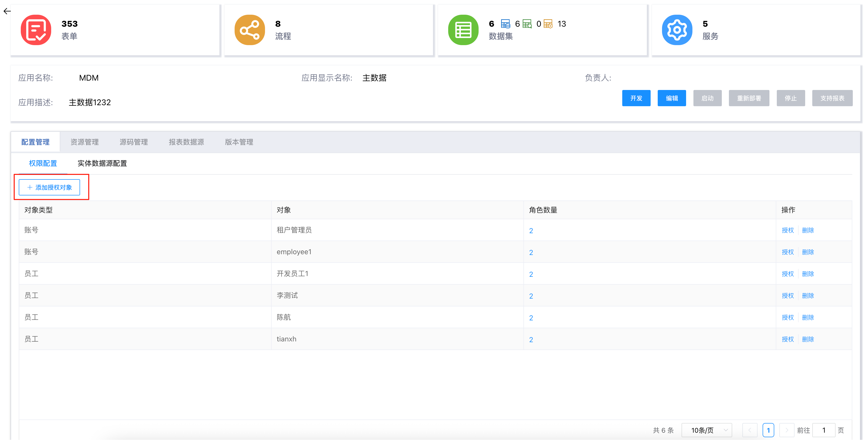Click the orange workflow share icon

pyautogui.click(x=249, y=30)
